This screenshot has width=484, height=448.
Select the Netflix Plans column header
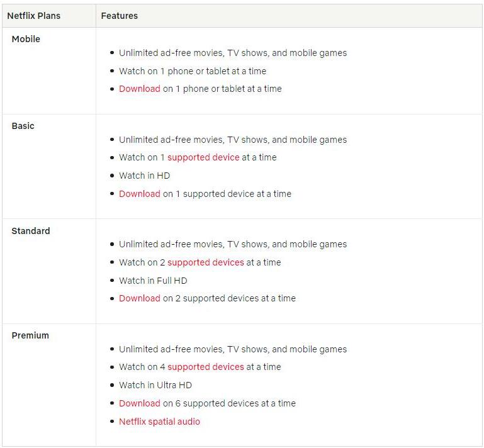[33, 16]
